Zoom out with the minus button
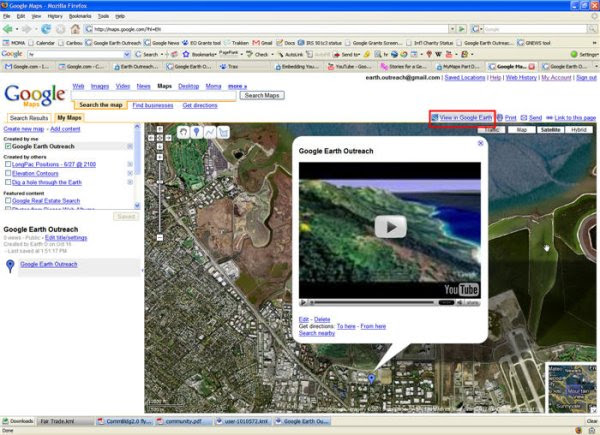Screen dimensions: 600x435 160,238
